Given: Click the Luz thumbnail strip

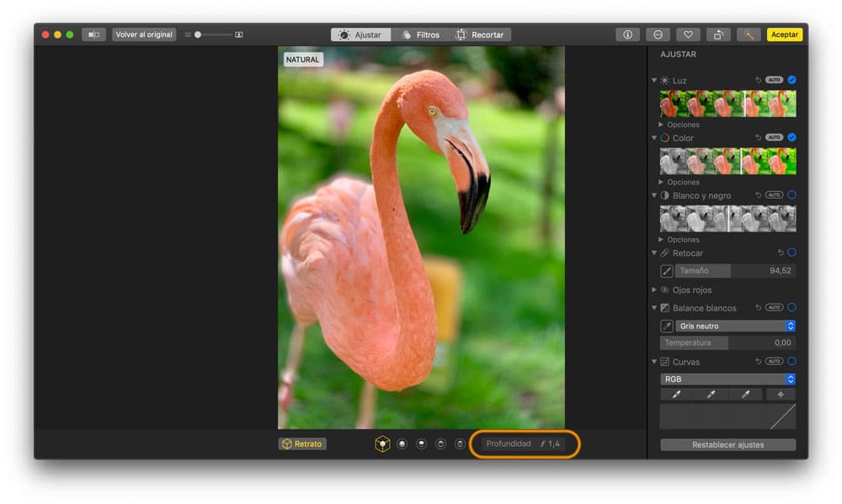Looking at the screenshot, I should click(727, 103).
